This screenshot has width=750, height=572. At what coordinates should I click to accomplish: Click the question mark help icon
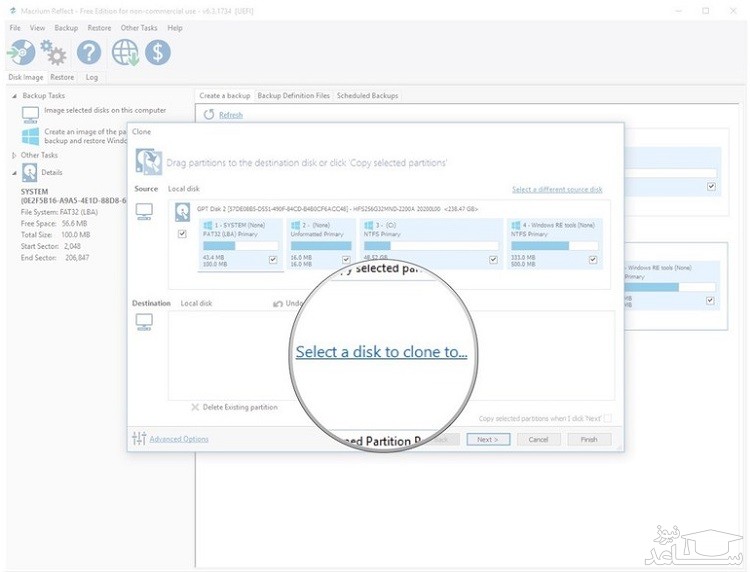coord(90,53)
